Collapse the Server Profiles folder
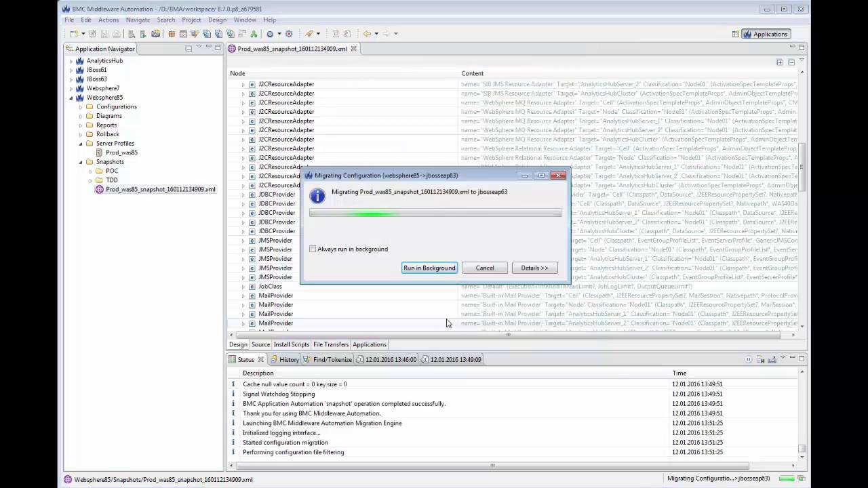Screen dimensions: 868x488 pyautogui.click(x=80, y=144)
